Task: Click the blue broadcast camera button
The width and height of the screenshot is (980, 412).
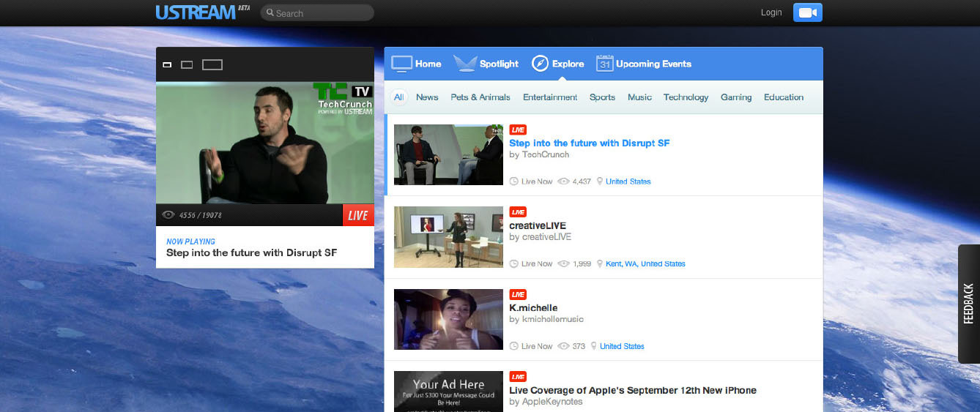Action: click(808, 12)
